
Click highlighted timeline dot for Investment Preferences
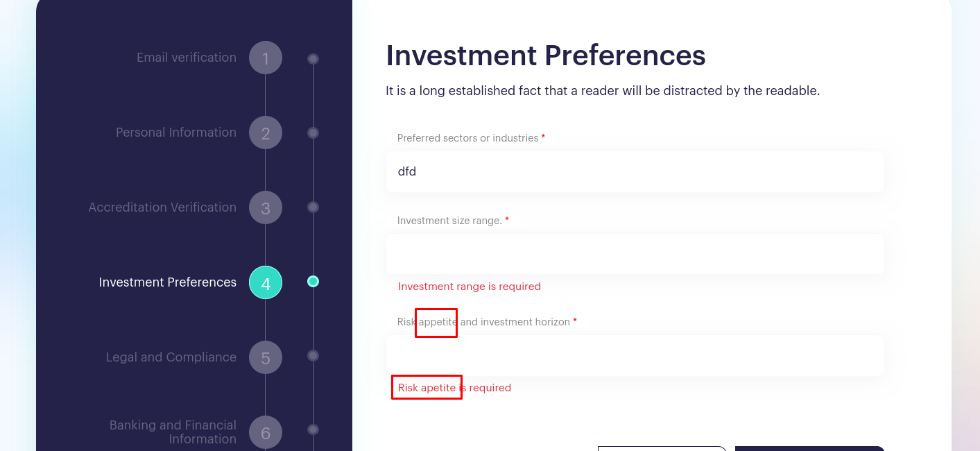click(x=313, y=281)
